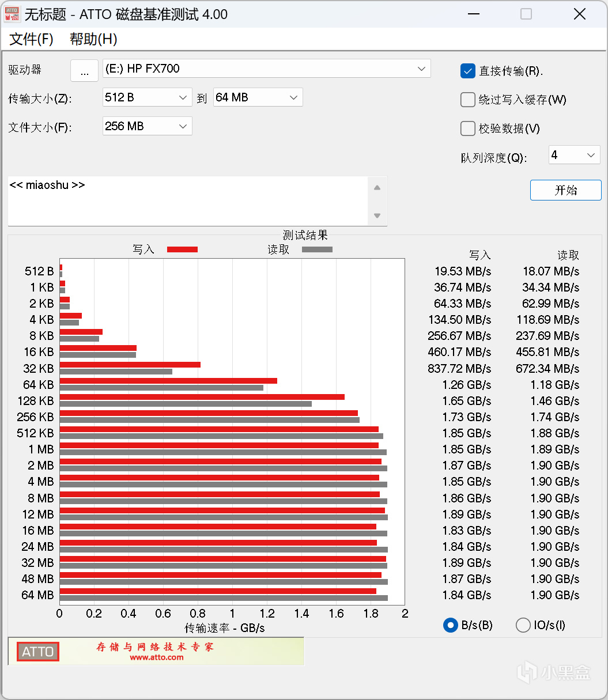Click write value 19.53 MB/s
608x700 pixels.
point(463,271)
